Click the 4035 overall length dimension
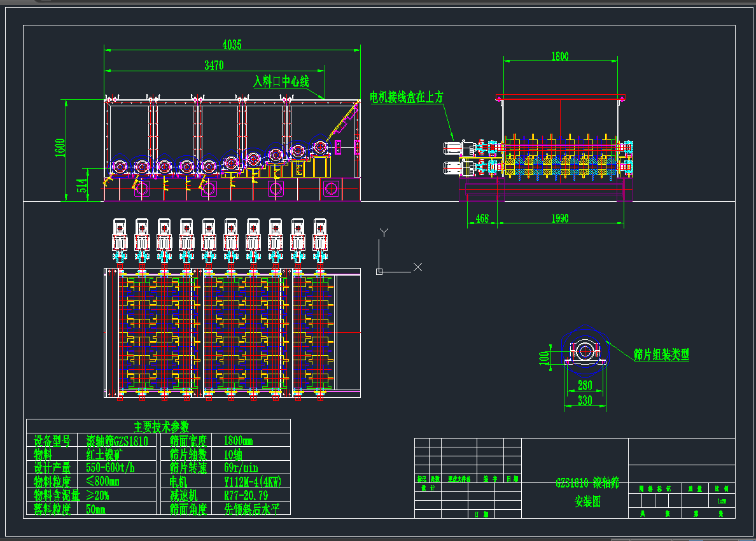 232,45
